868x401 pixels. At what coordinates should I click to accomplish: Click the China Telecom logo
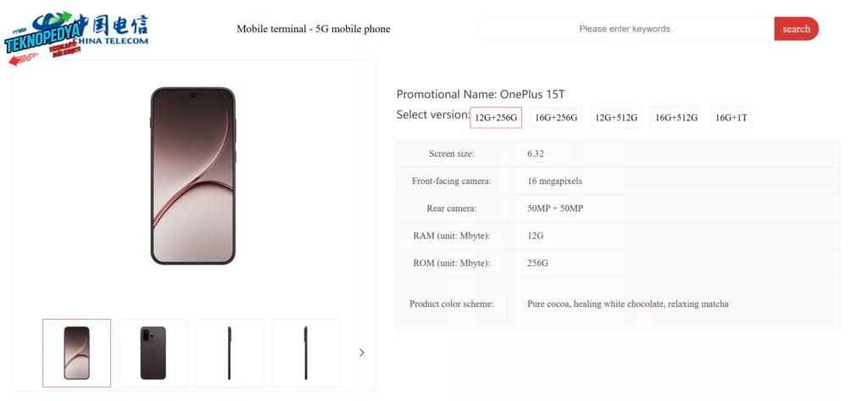point(110,29)
